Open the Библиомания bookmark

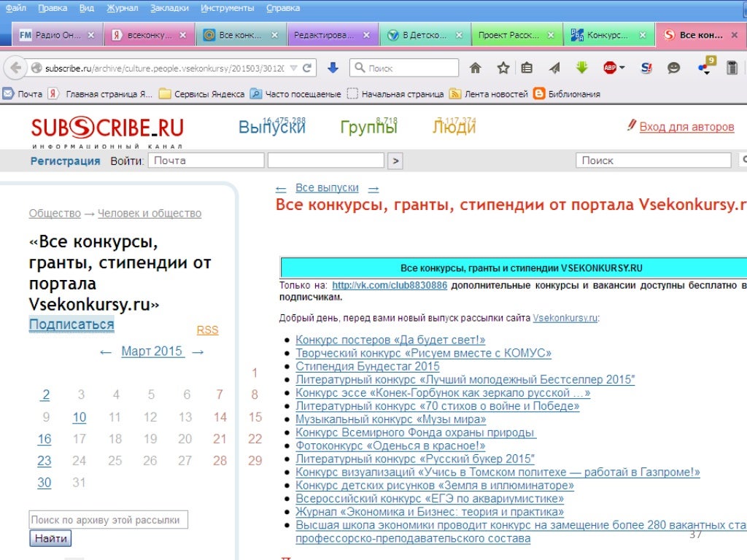pos(567,94)
